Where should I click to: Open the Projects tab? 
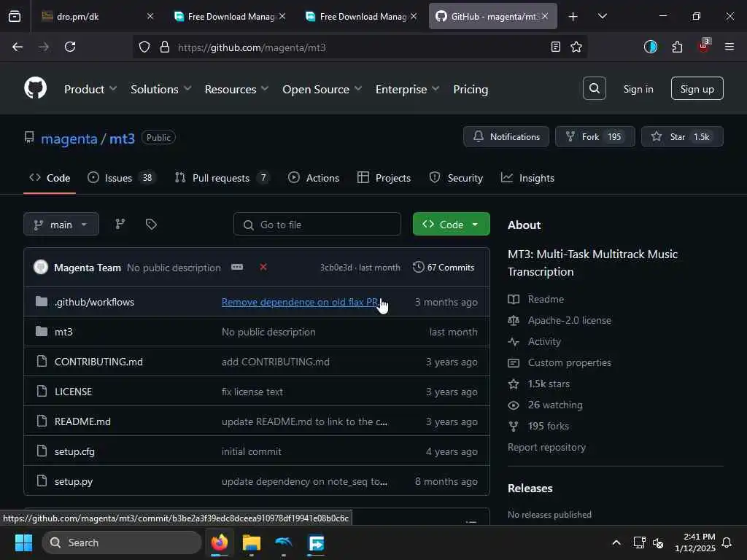tap(384, 178)
